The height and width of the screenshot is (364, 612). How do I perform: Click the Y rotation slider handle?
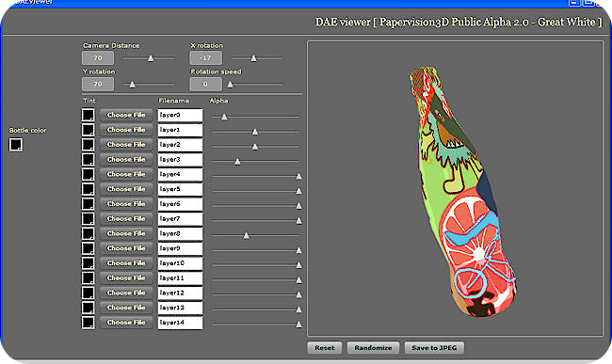pyautogui.click(x=133, y=84)
